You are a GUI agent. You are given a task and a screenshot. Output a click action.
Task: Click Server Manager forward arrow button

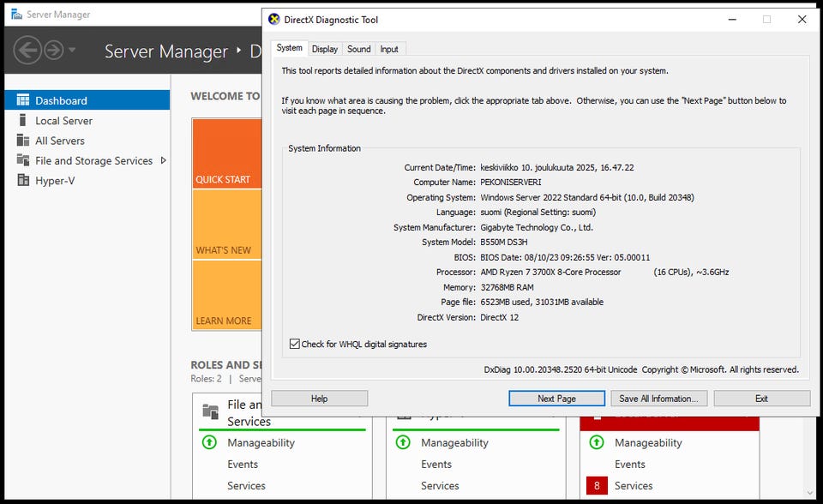tap(53, 51)
